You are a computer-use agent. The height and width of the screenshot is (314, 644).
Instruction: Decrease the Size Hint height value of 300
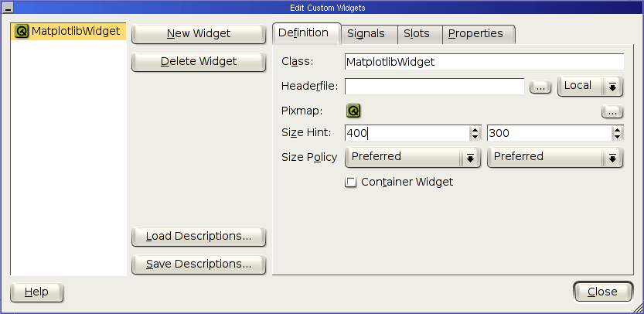pos(617,137)
